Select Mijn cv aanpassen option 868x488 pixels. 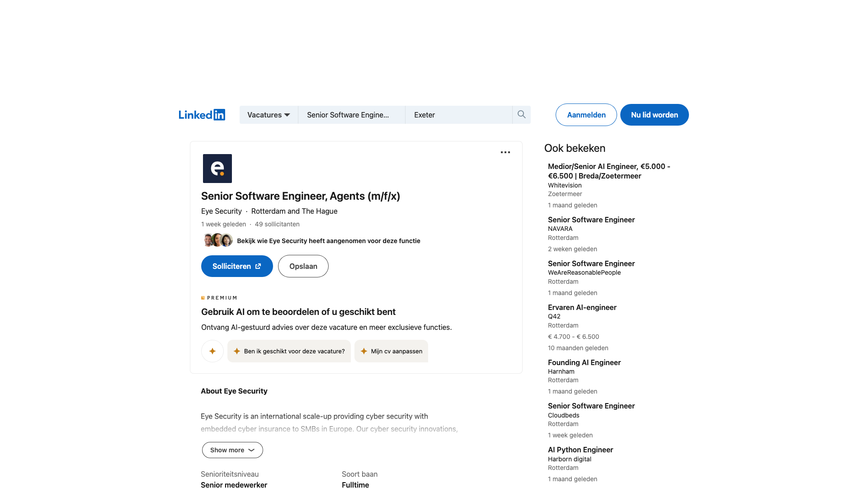(392, 351)
